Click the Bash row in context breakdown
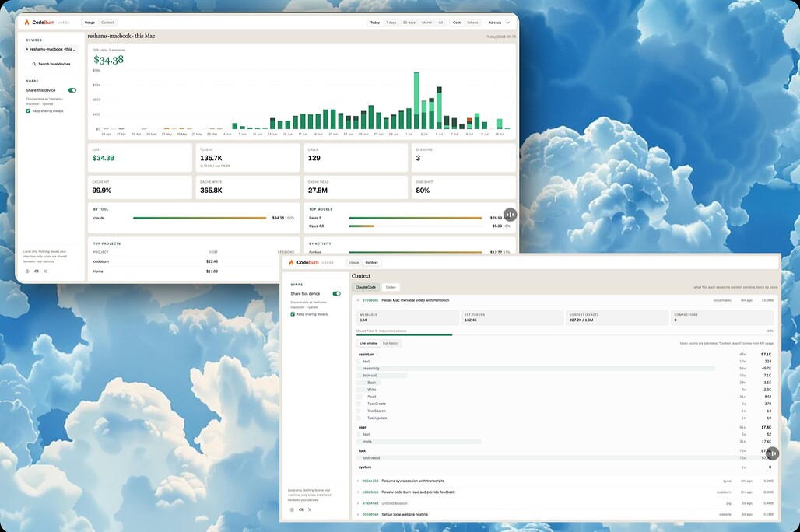 [x=564, y=383]
